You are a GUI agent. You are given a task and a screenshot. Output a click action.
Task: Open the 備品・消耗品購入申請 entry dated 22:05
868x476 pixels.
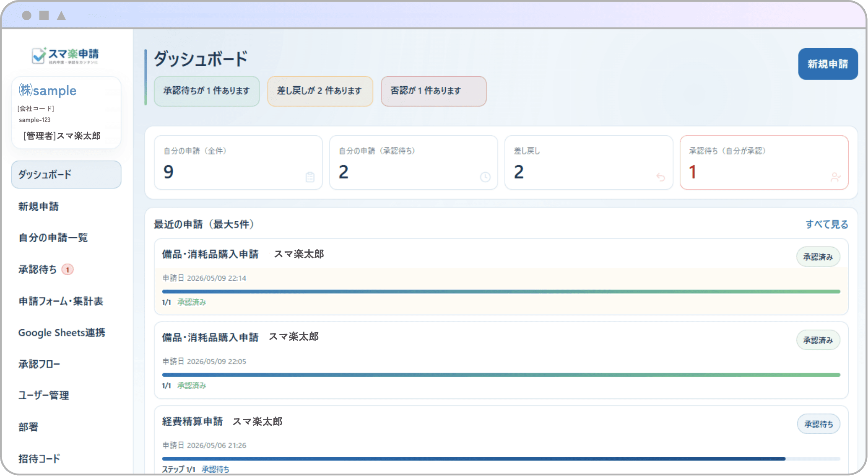[x=501, y=360]
